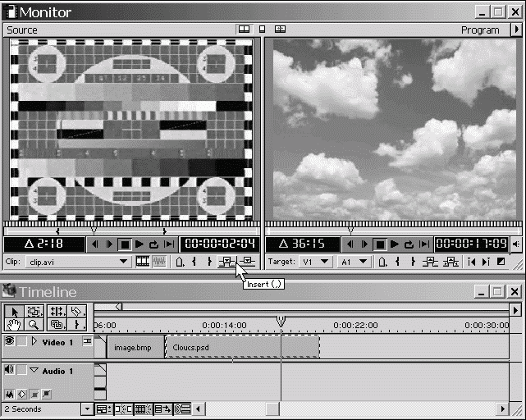Screen dimensions: 526x420
Task: Go to Next Edit in Program view
Action: [x=486, y=262]
